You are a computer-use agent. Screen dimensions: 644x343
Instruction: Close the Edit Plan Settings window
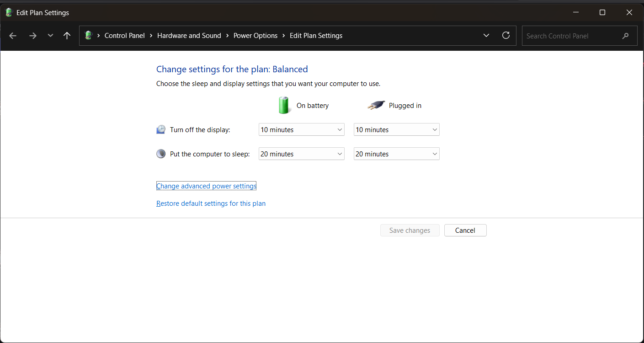tap(629, 12)
